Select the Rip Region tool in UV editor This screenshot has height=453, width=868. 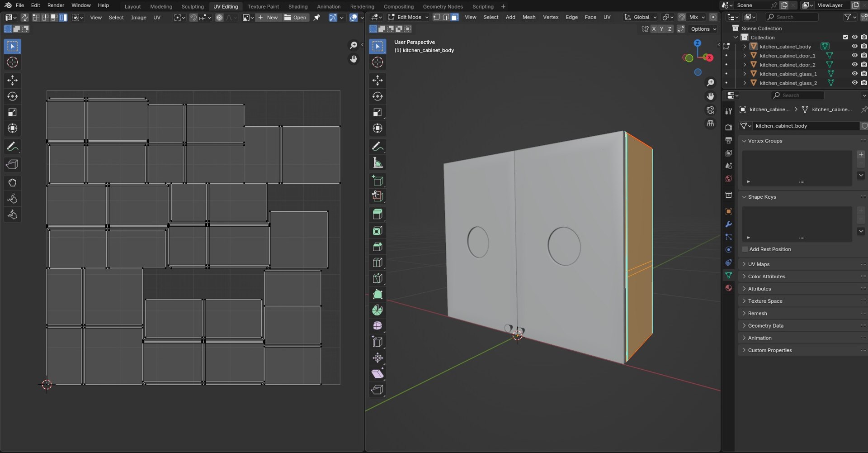click(x=12, y=164)
